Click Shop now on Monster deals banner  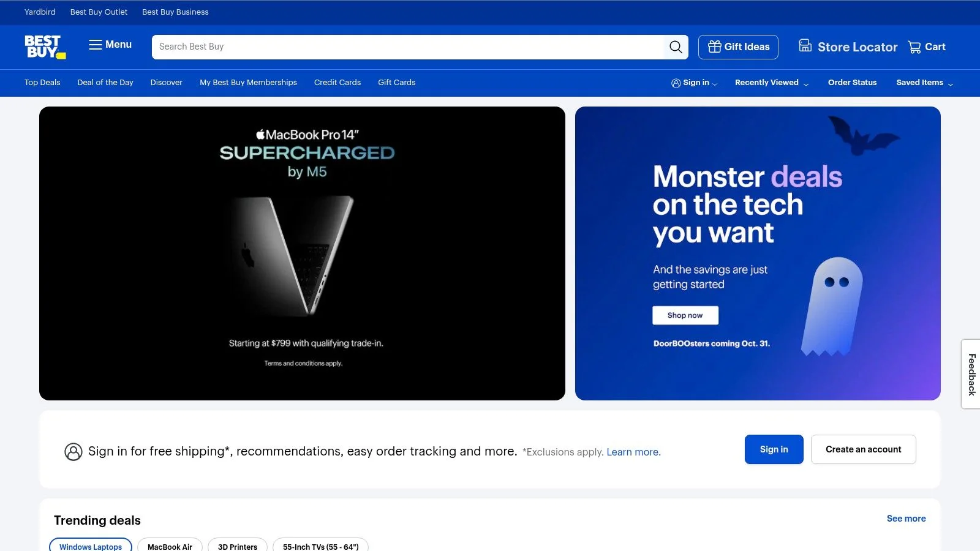(685, 315)
